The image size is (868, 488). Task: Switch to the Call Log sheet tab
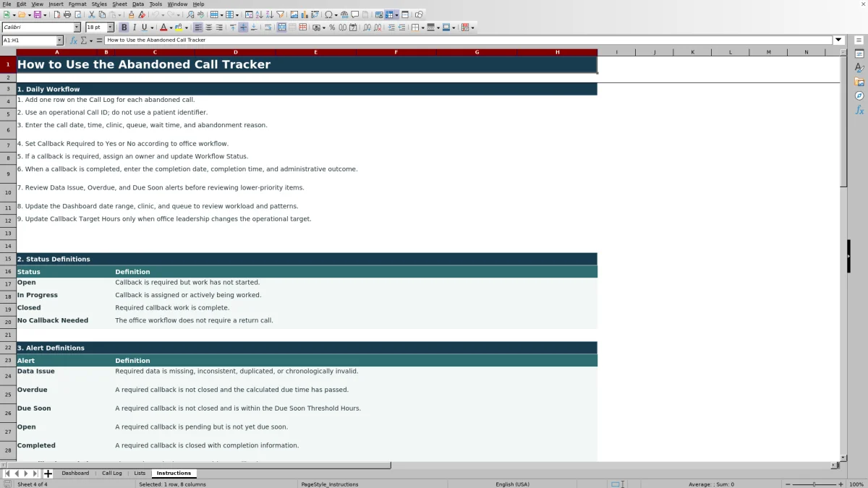pos(112,474)
